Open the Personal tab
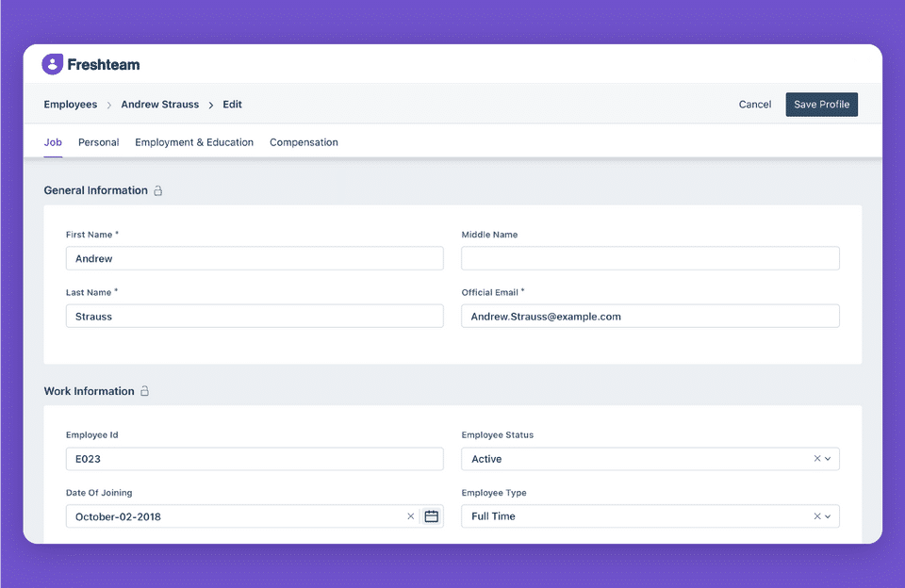This screenshot has height=588, width=905. tap(99, 142)
